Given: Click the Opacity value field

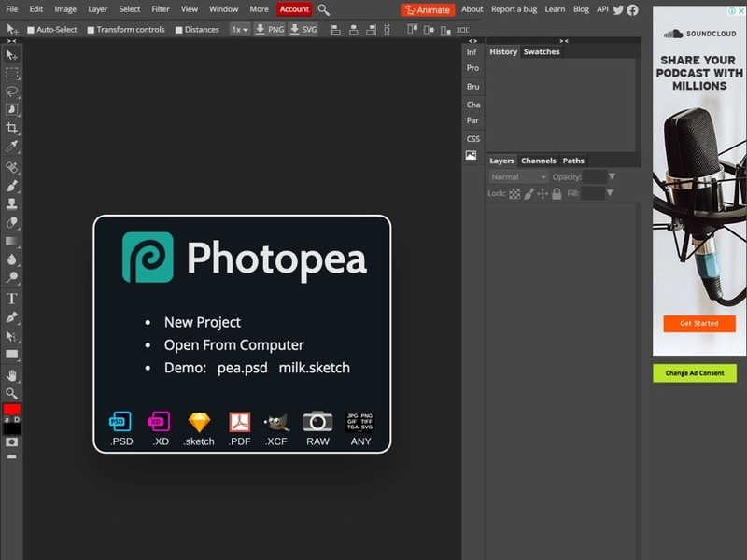Looking at the screenshot, I should click(x=594, y=176).
